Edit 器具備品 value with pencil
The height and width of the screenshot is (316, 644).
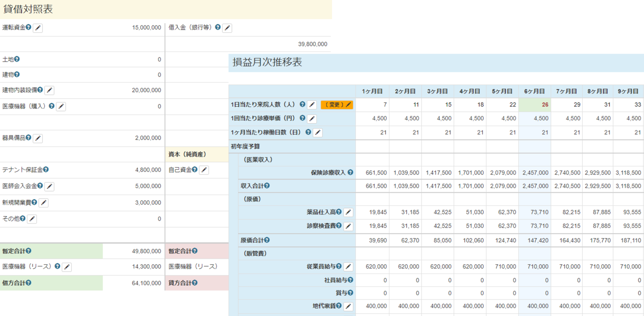[38, 138]
